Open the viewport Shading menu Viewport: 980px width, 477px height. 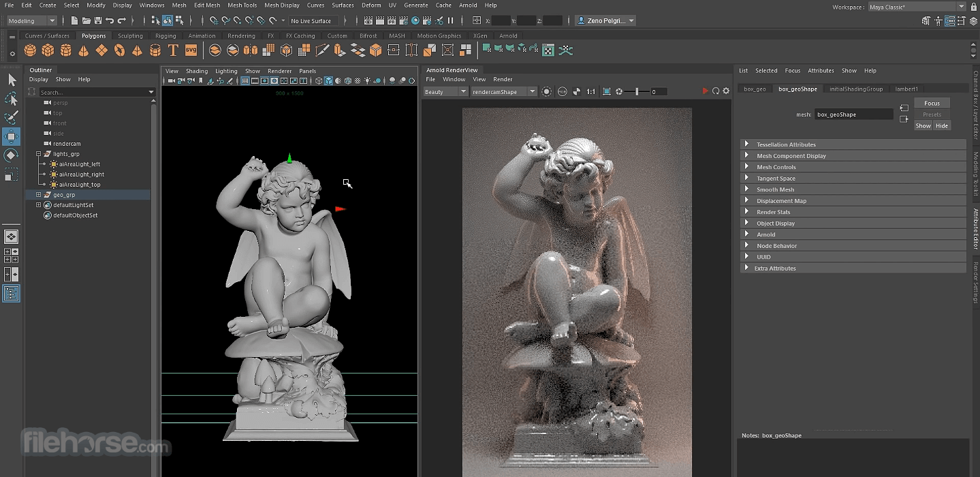197,71
